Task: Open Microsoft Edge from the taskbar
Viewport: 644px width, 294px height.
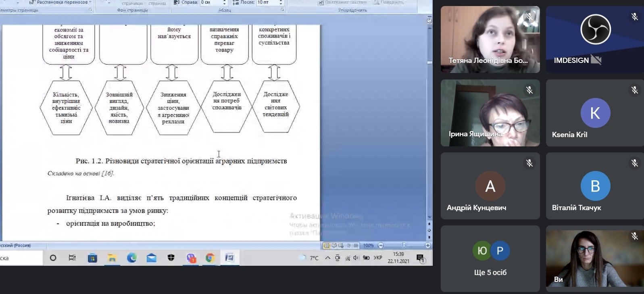Action: [131, 258]
